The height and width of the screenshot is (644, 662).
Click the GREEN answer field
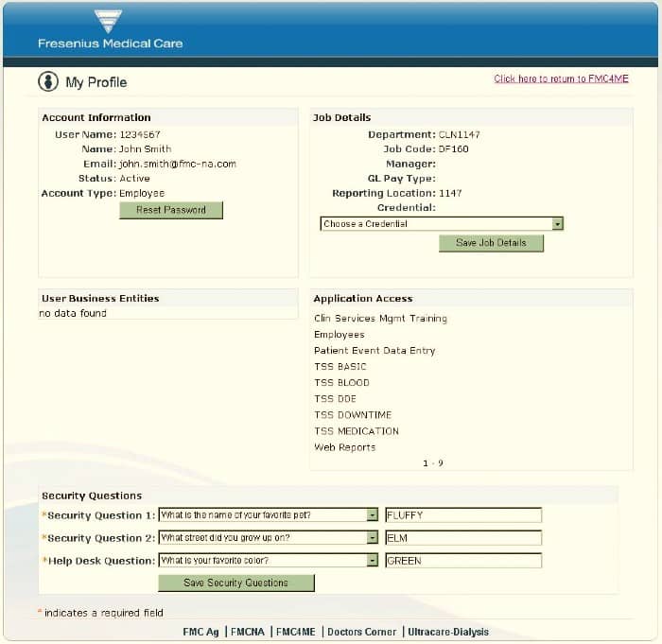point(463,561)
